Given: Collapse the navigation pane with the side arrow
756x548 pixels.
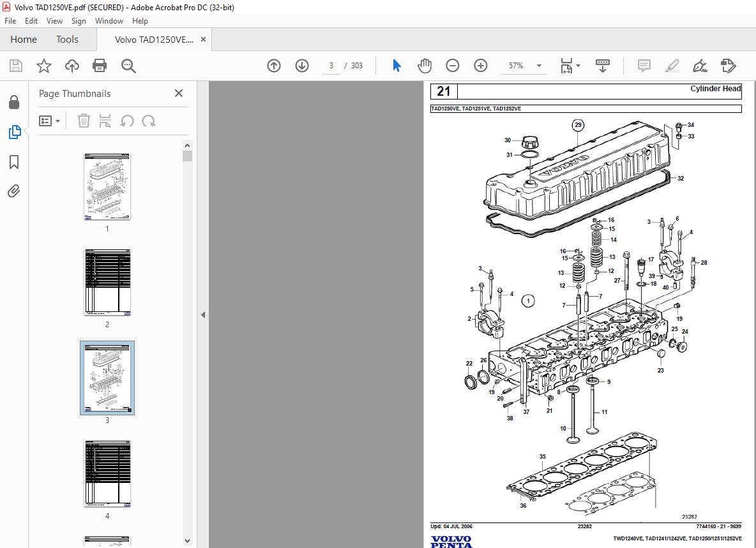Looking at the screenshot, I should click(203, 315).
